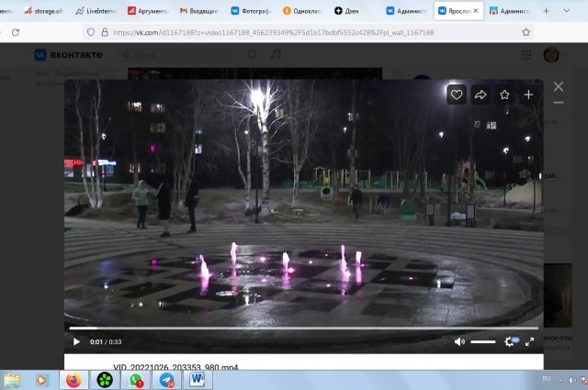Focus the VK search field

pos(176,55)
